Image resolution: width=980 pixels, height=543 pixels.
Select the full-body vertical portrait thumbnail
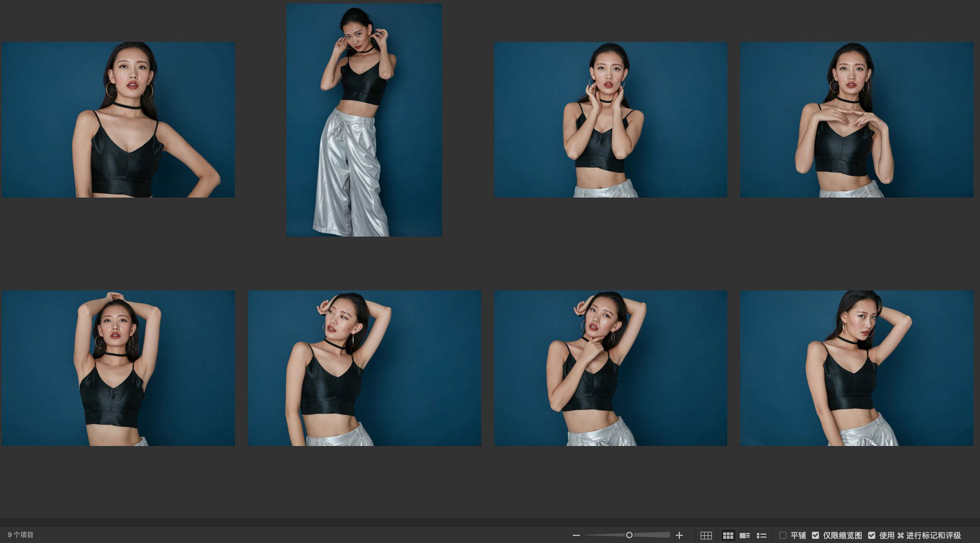point(364,120)
